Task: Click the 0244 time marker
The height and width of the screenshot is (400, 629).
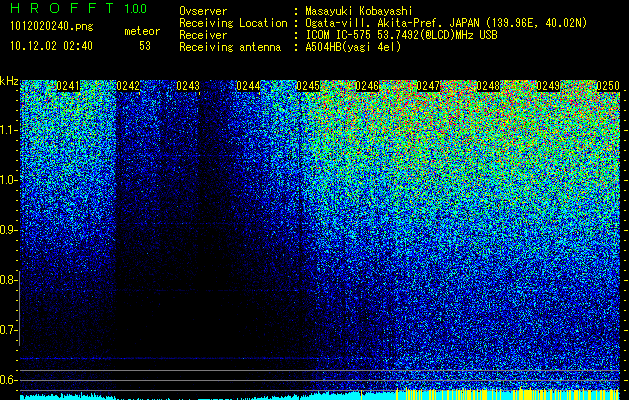Action: click(x=248, y=86)
